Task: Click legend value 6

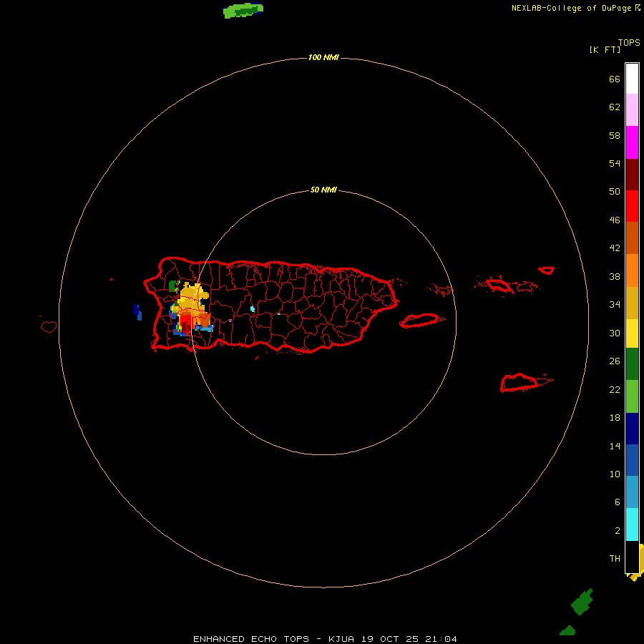Action: [617, 502]
